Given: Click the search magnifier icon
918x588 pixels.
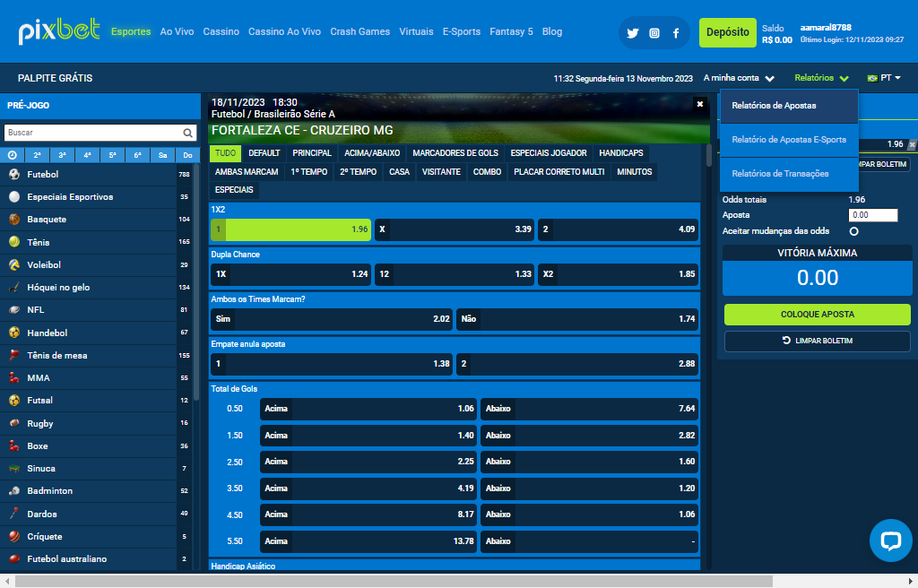Looking at the screenshot, I should (x=187, y=133).
